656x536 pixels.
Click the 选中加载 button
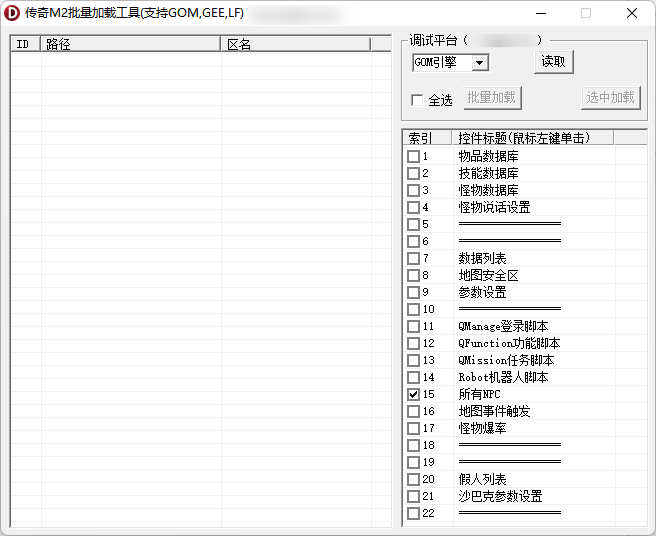610,98
